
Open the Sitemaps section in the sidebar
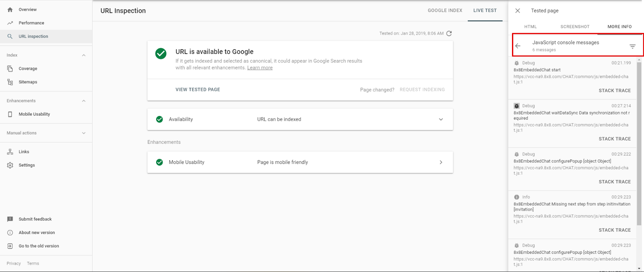tap(28, 82)
